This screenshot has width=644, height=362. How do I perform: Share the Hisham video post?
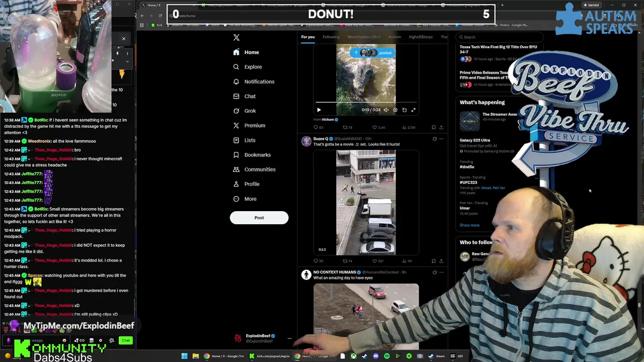[x=441, y=127]
